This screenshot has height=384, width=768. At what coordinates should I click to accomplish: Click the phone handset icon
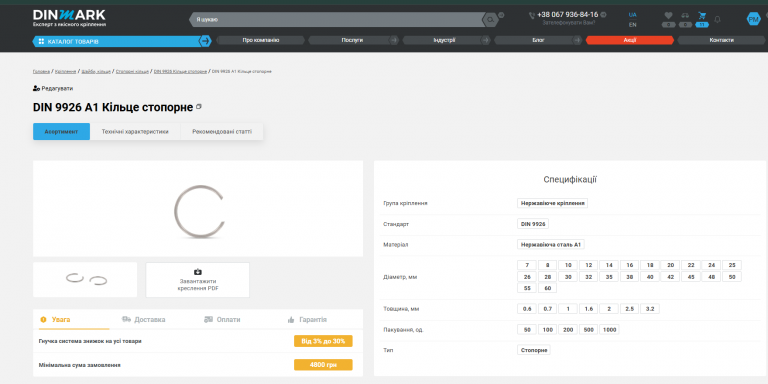532,16
